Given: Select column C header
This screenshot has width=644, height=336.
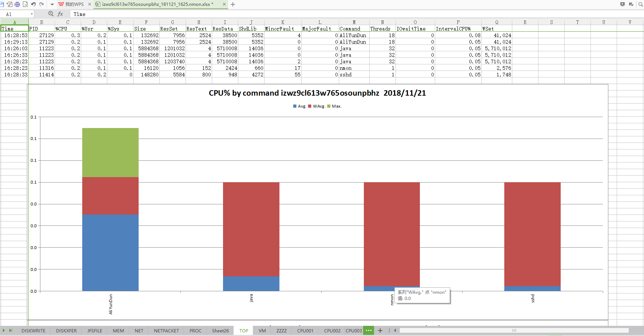Looking at the screenshot, I should coord(68,22).
